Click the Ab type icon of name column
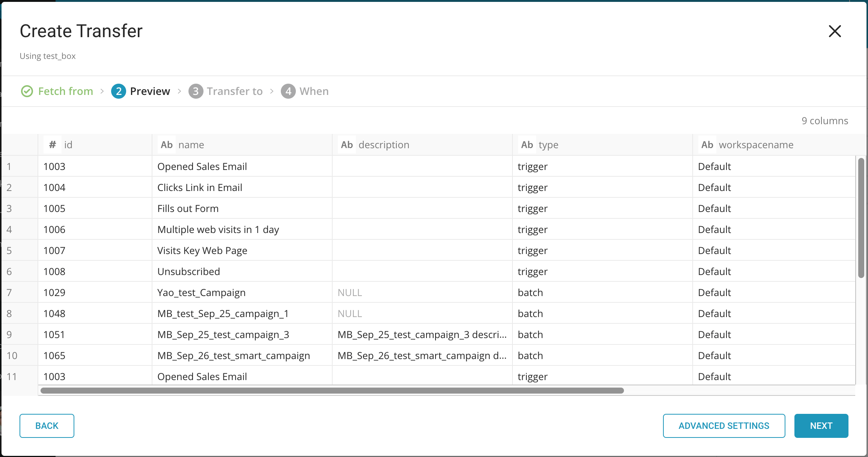Screen dimensions: 868x457 (167, 145)
